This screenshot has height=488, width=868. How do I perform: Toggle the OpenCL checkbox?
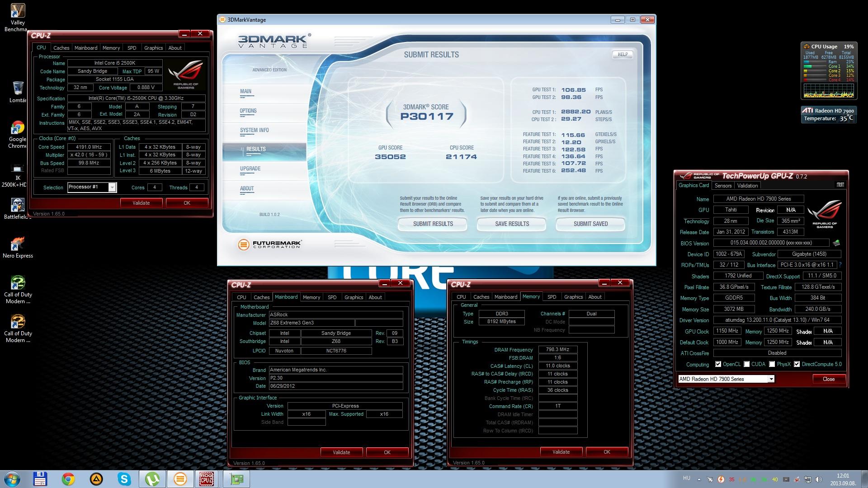pos(718,364)
